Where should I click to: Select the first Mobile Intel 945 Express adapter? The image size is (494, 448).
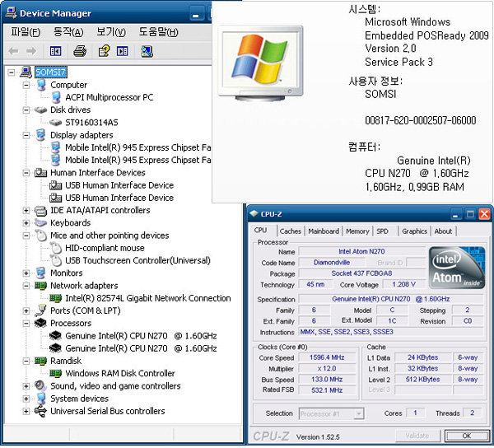pos(138,147)
